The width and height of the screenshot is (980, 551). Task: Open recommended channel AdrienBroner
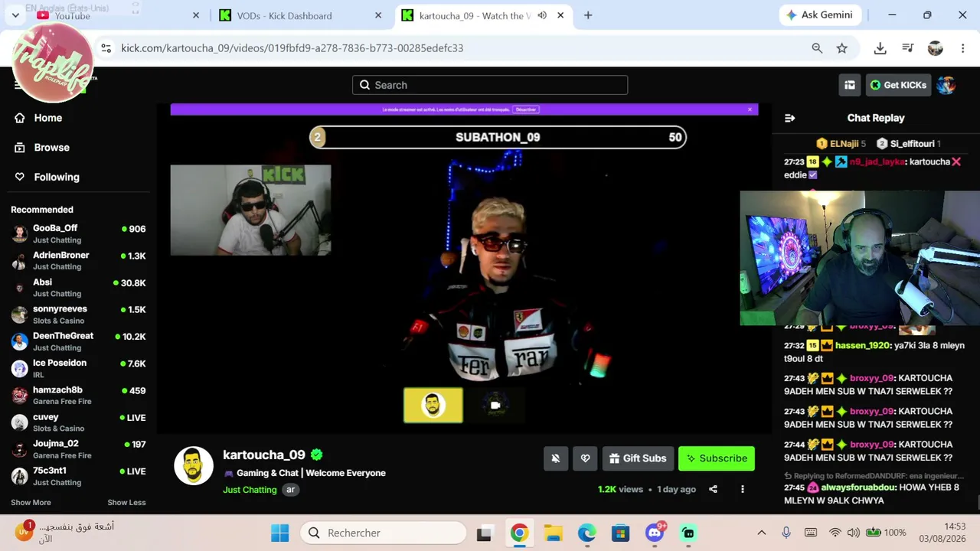[78, 261]
